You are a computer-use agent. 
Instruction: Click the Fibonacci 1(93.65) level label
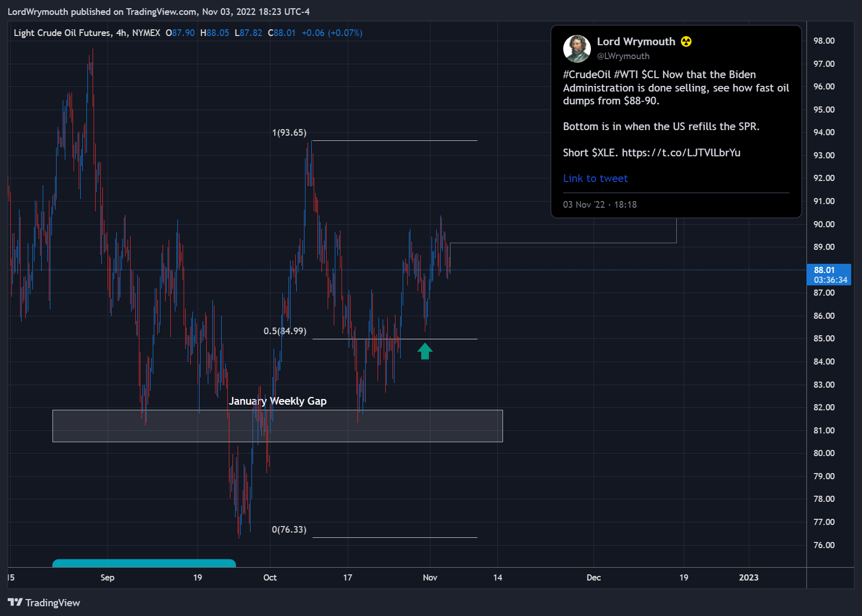[289, 133]
